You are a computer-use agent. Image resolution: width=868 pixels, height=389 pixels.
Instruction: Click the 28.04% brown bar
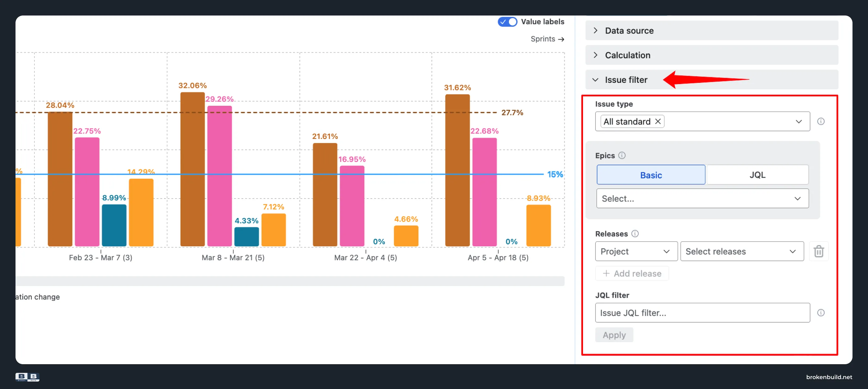pyautogui.click(x=60, y=179)
